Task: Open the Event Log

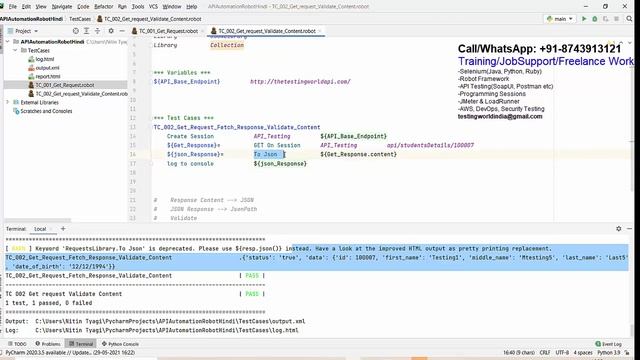Action: [x=609, y=344]
